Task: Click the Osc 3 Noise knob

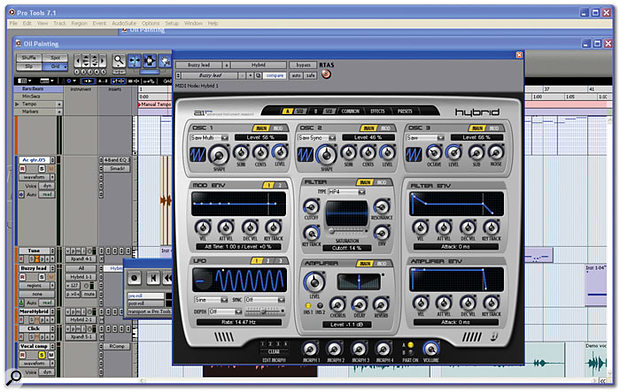Action: [x=496, y=152]
